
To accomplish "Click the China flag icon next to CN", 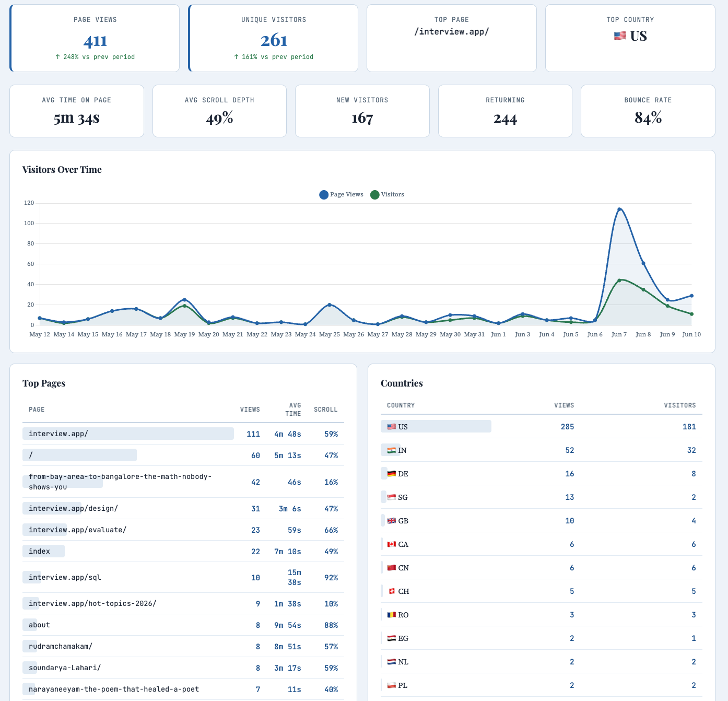I will click(x=391, y=568).
